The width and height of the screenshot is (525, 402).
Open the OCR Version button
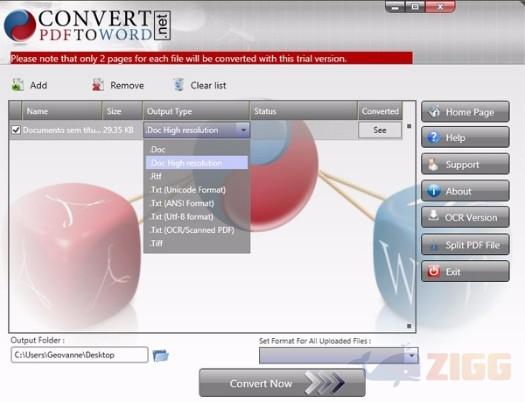(465, 217)
